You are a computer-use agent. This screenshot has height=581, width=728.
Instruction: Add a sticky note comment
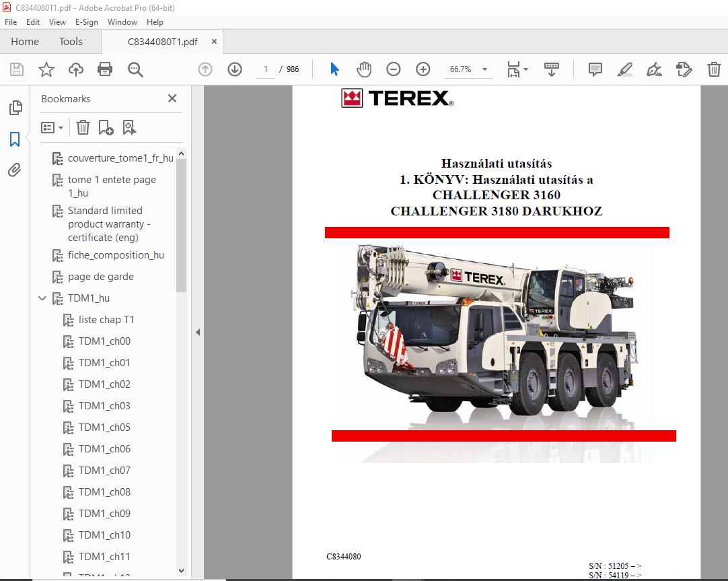[595, 69]
